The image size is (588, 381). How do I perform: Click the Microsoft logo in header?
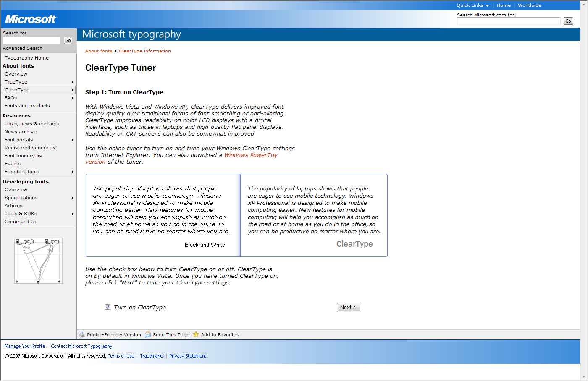[31, 19]
